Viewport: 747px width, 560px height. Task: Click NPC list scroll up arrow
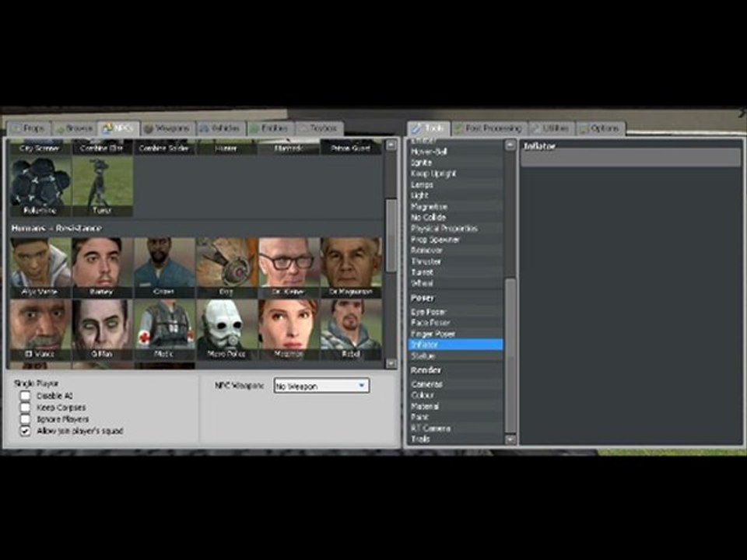point(391,145)
